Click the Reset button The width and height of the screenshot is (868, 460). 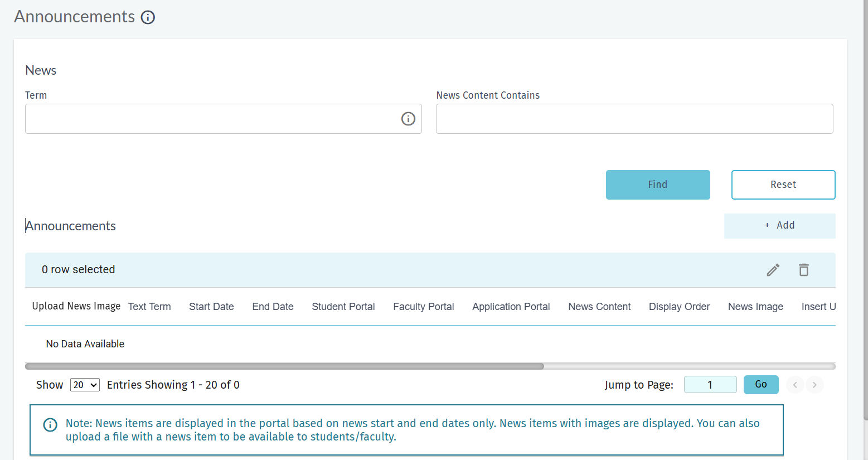point(783,185)
